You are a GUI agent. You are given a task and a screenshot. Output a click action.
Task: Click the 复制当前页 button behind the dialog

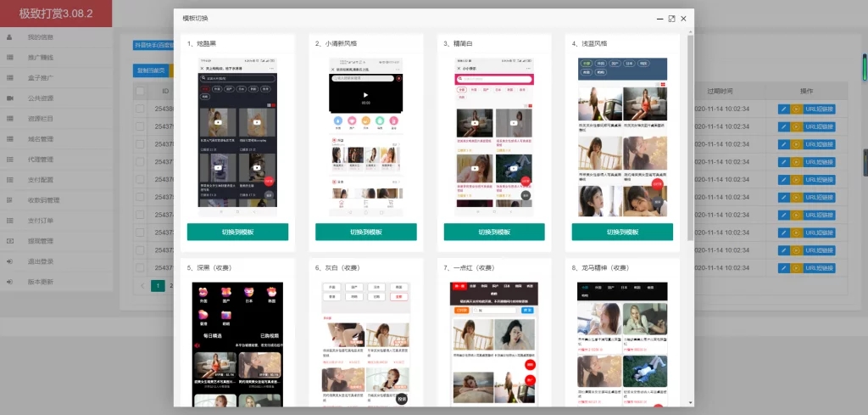(151, 71)
